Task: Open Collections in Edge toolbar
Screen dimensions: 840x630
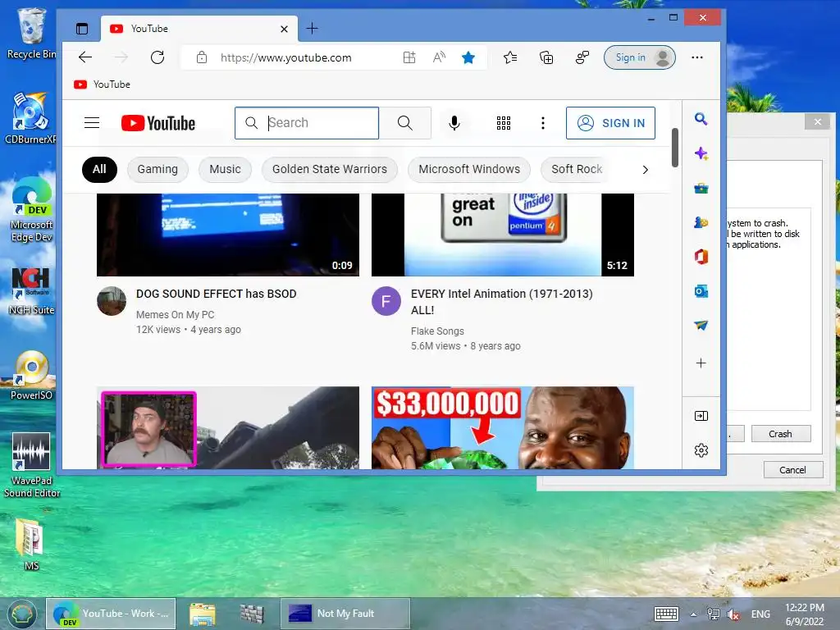Action: tap(546, 57)
